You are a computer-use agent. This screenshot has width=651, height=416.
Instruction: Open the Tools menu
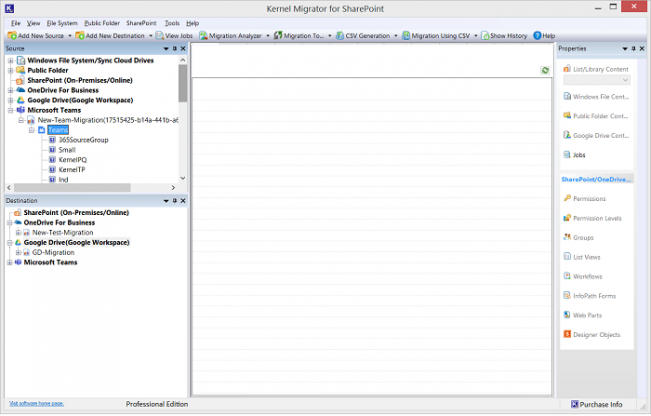point(172,22)
